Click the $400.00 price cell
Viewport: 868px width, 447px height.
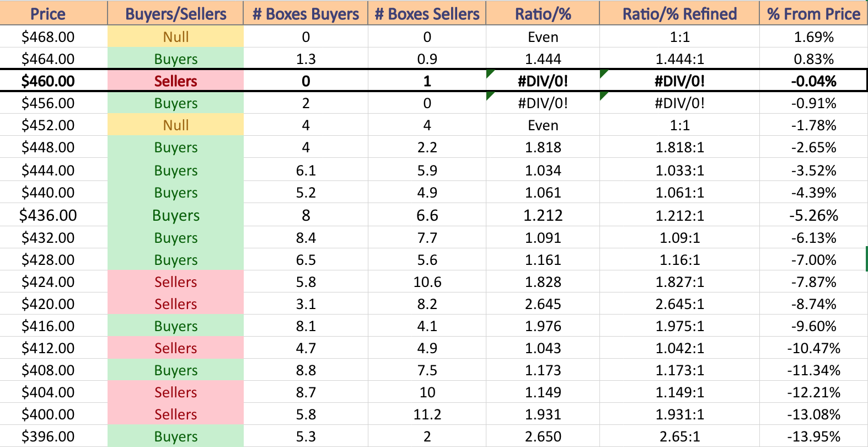point(53,414)
